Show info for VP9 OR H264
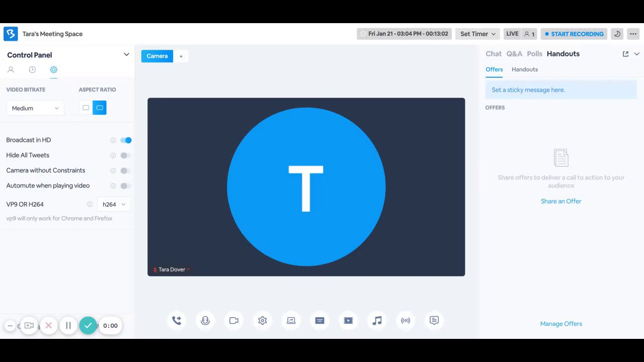 pyautogui.click(x=90, y=205)
